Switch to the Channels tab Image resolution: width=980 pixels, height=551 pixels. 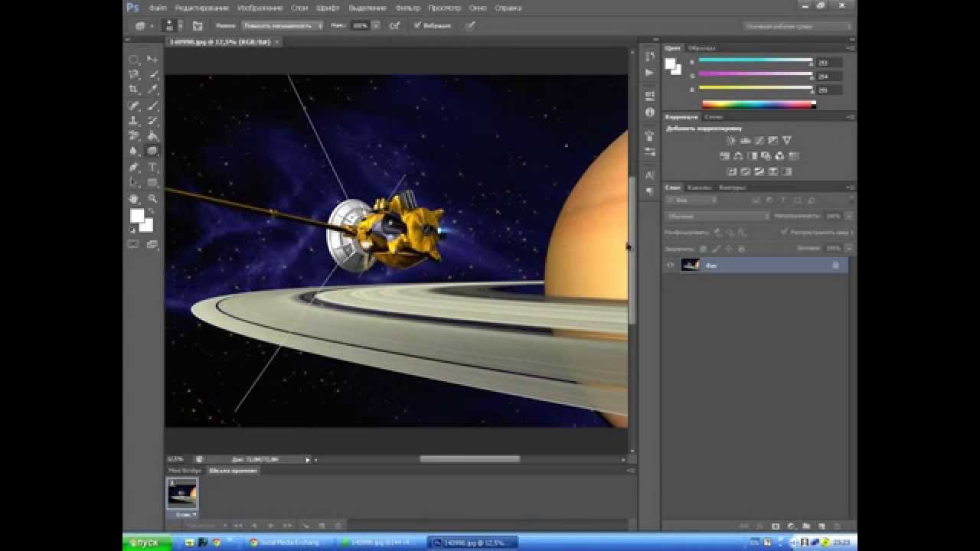coord(699,187)
